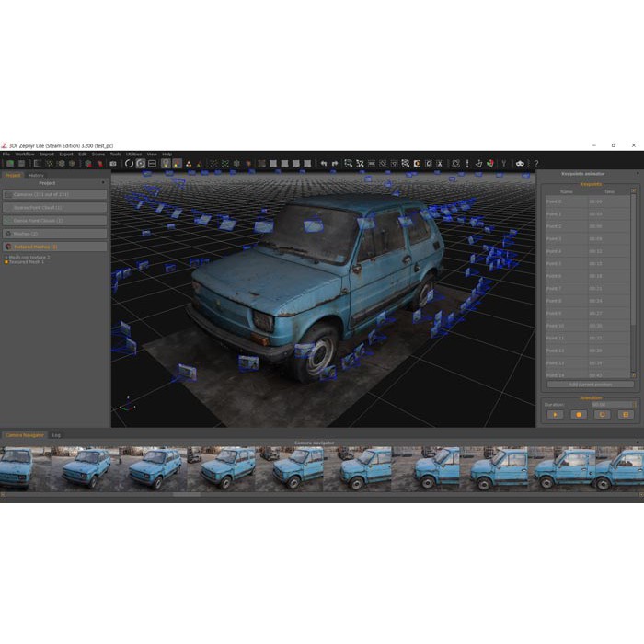The width and height of the screenshot is (644, 644).
Task: Click the VR goggles icon in toolbar
Action: pyautogui.click(x=520, y=164)
